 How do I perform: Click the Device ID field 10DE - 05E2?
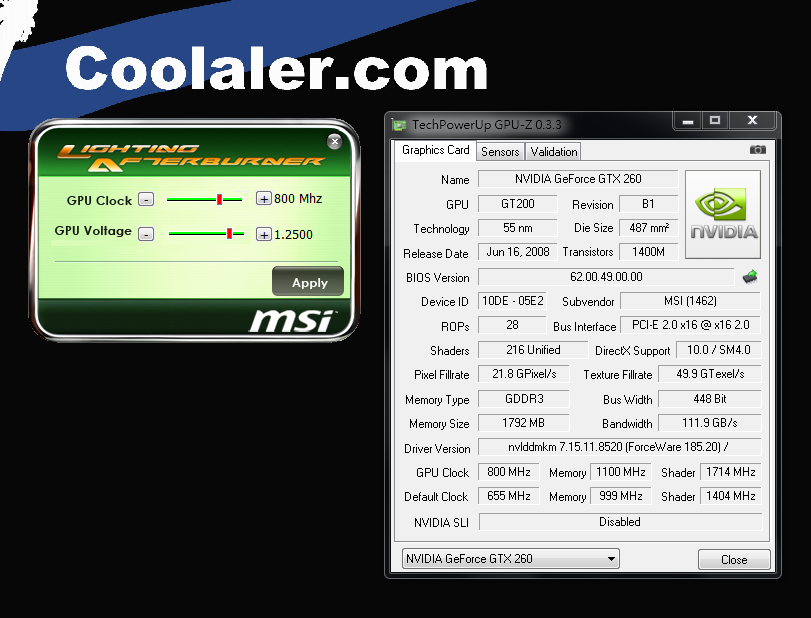pyautogui.click(x=512, y=301)
